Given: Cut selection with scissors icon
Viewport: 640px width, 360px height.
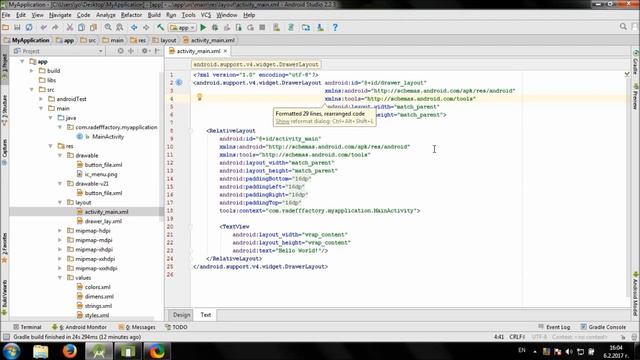Looking at the screenshot, I should tap(70, 27).
